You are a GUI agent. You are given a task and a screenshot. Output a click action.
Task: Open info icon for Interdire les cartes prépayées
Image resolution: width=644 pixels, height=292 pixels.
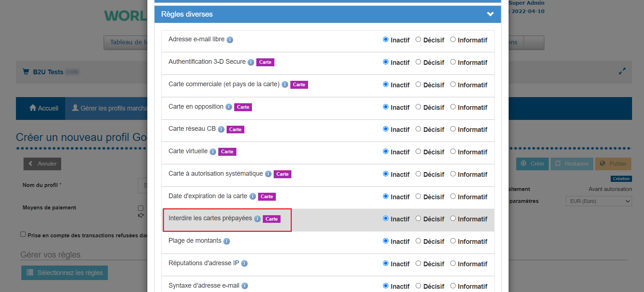click(x=257, y=219)
